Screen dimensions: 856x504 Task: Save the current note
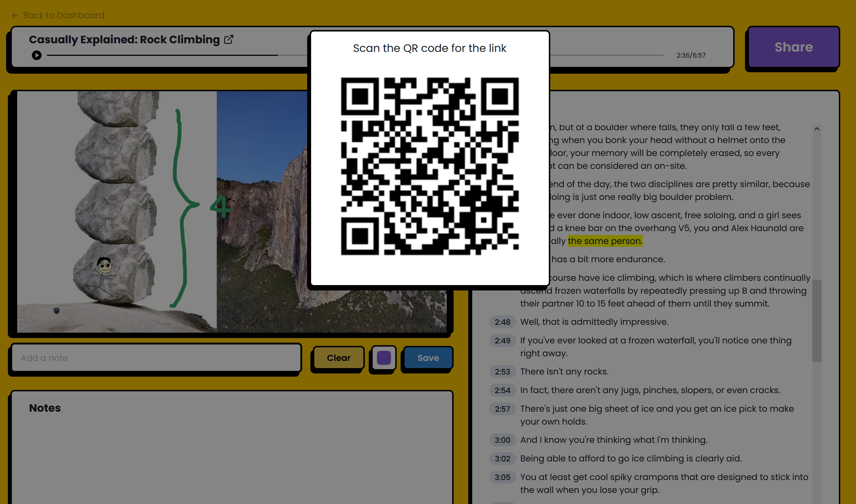tap(428, 358)
